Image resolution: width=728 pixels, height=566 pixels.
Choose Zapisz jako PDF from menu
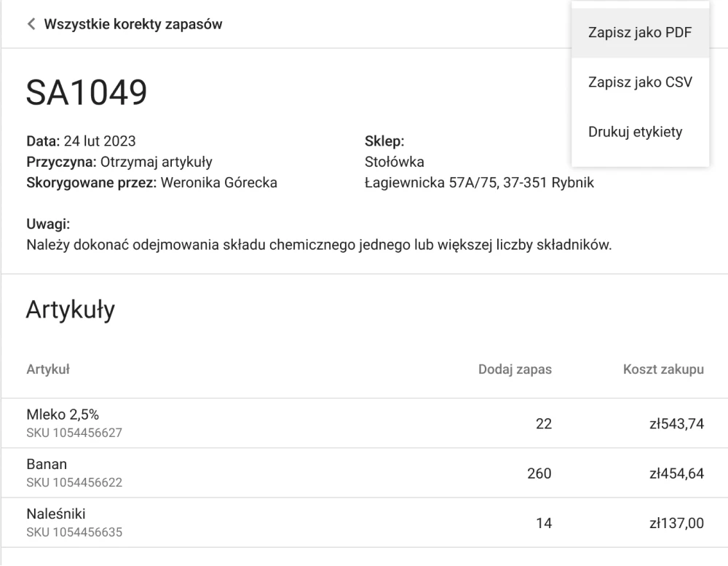[640, 33]
